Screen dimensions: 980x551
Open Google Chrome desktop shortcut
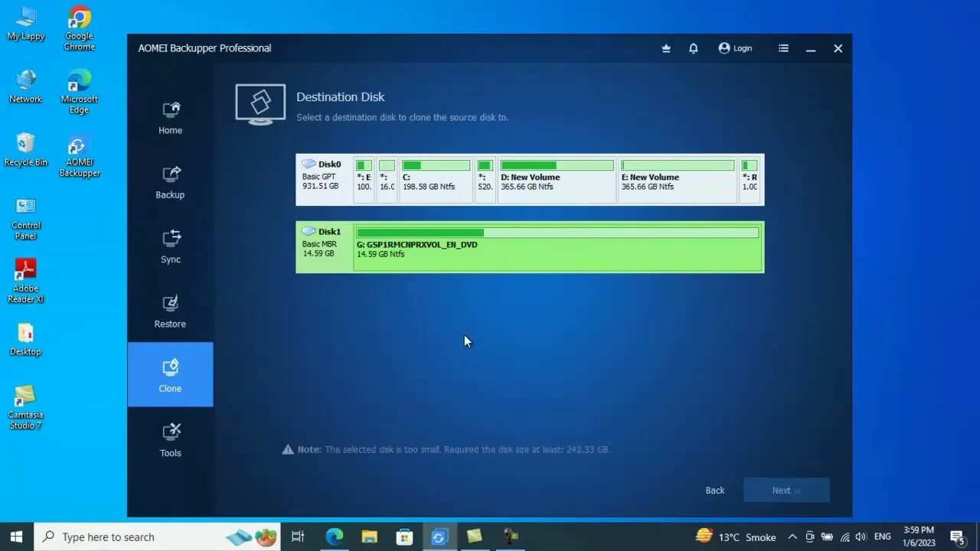tap(79, 29)
